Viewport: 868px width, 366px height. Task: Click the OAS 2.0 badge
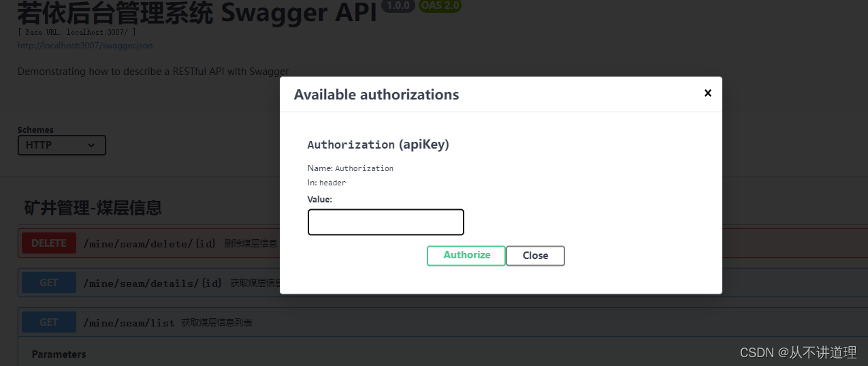coord(440,6)
